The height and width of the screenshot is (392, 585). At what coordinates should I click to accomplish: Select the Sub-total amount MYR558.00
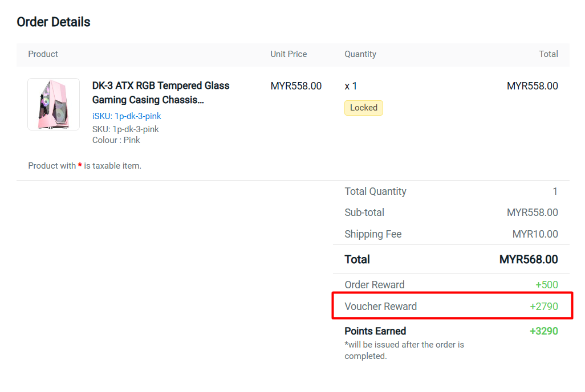pyautogui.click(x=533, y=213)
